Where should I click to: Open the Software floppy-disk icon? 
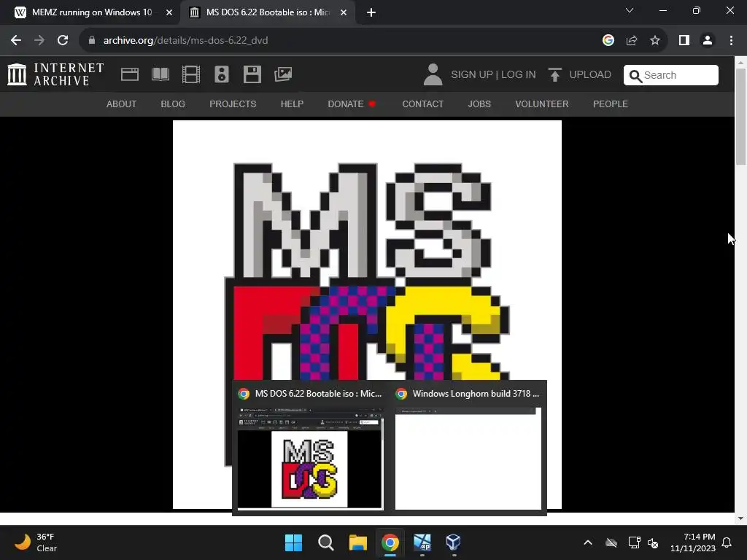[x=252, y=75]
